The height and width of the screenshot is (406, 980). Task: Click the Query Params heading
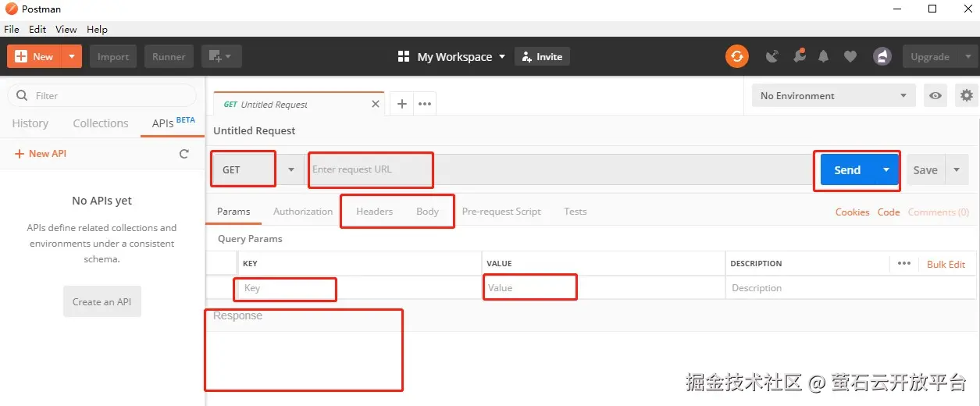tap(250, 239)
